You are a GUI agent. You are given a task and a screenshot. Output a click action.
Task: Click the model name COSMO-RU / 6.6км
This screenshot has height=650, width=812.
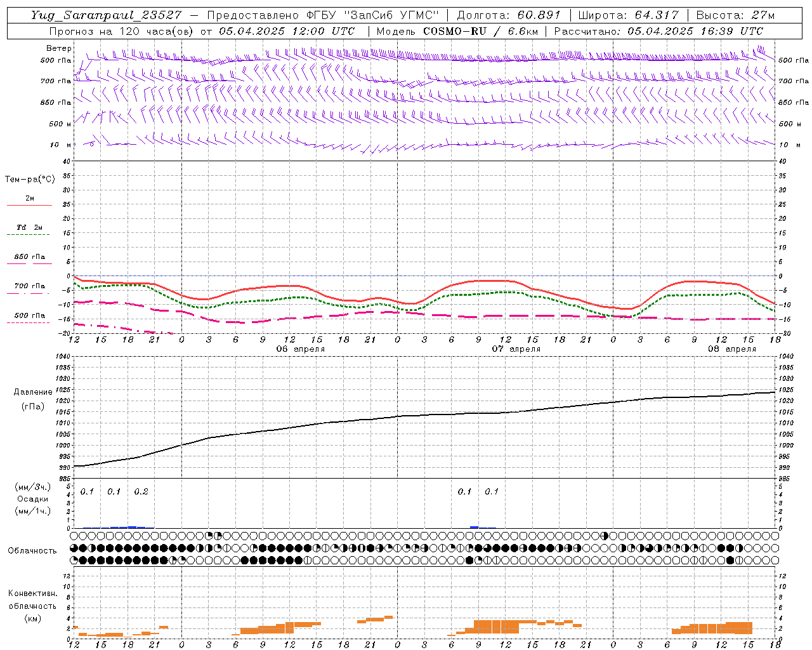pos(481,31)
